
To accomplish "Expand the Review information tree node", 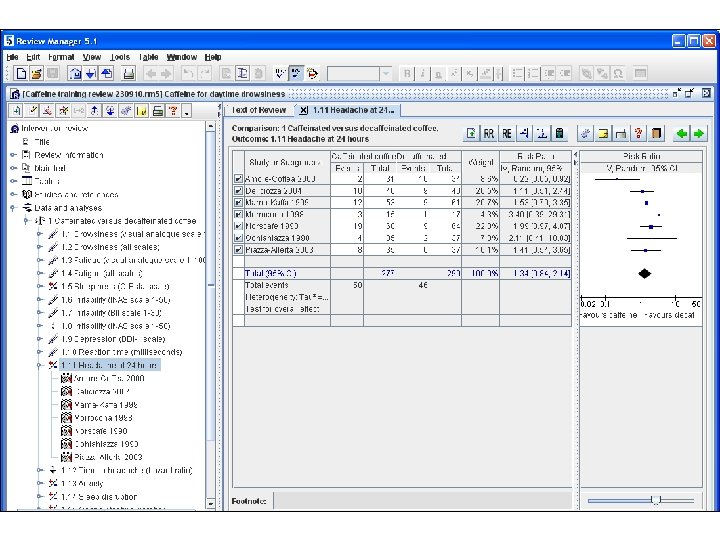I will (x=13, y=155).
